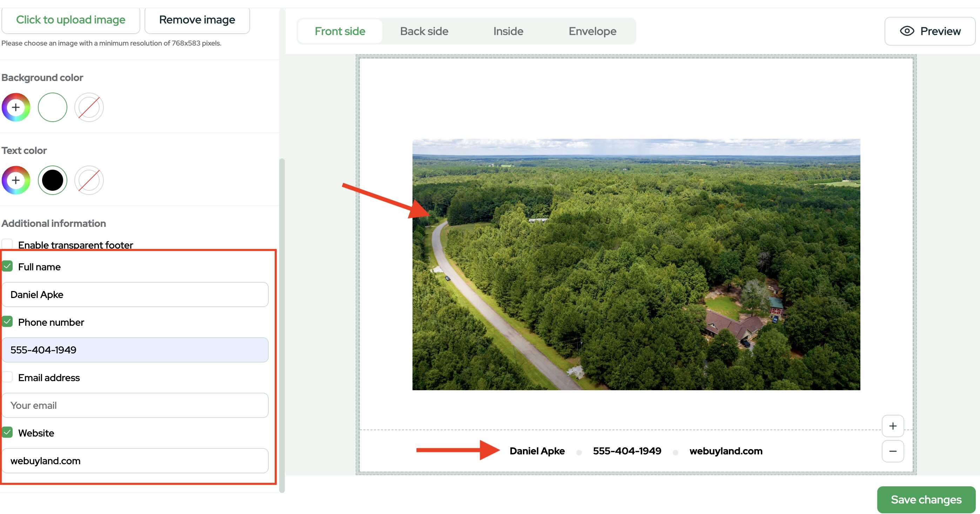This screenshot has height=514, width=980.
Task: Open custom text color picker wheel
Action: 15,180
